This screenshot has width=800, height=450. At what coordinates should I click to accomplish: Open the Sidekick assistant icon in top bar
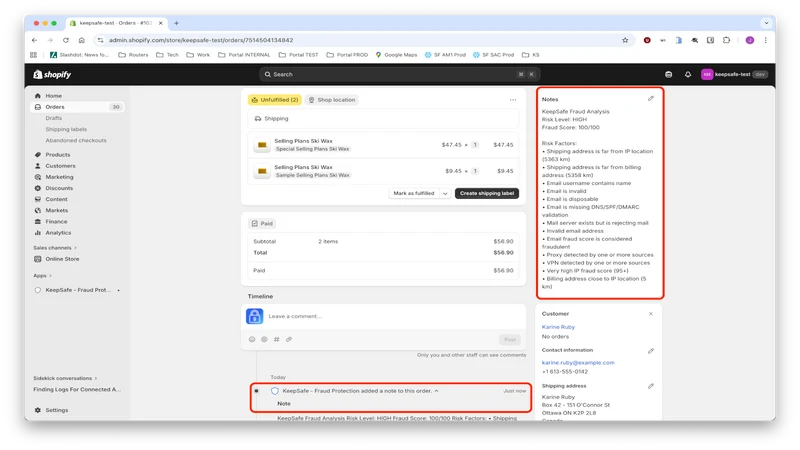coord(668,74)
